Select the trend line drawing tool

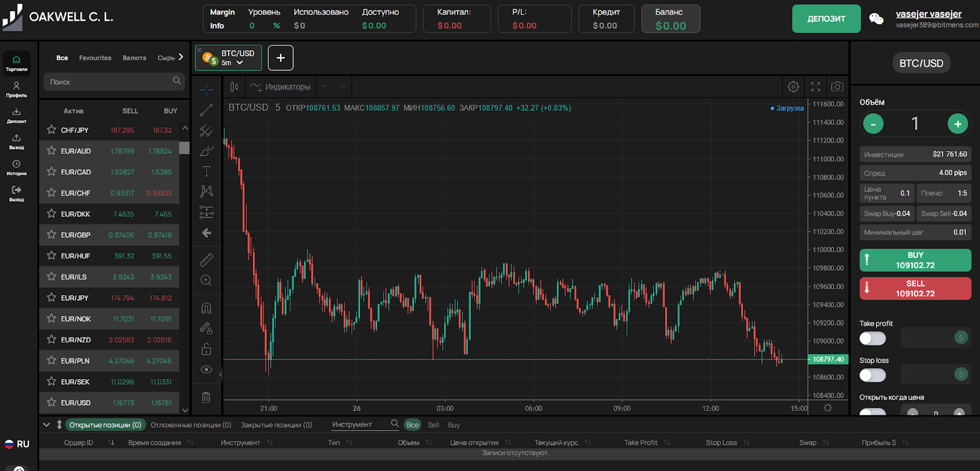[206, 110]
